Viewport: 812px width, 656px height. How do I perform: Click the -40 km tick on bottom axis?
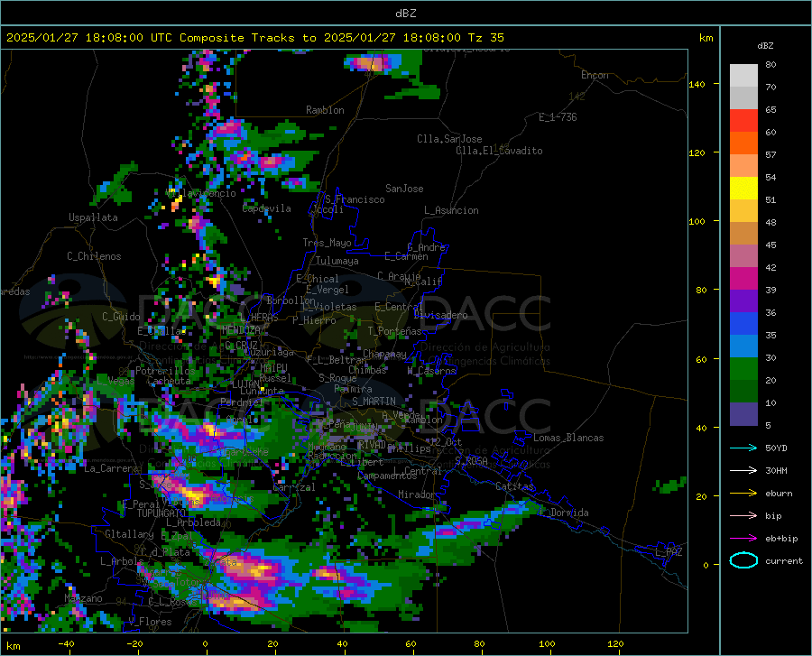tap(66, 644)
